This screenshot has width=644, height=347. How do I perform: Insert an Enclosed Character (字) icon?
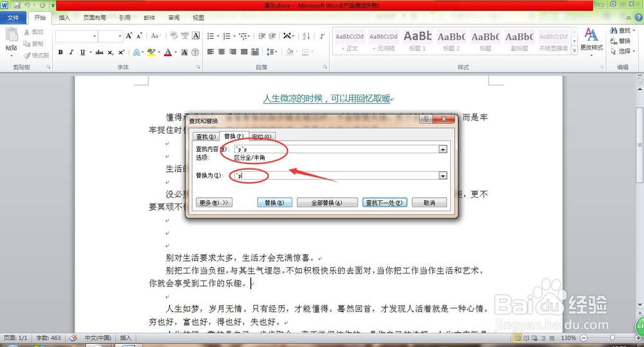195,52
